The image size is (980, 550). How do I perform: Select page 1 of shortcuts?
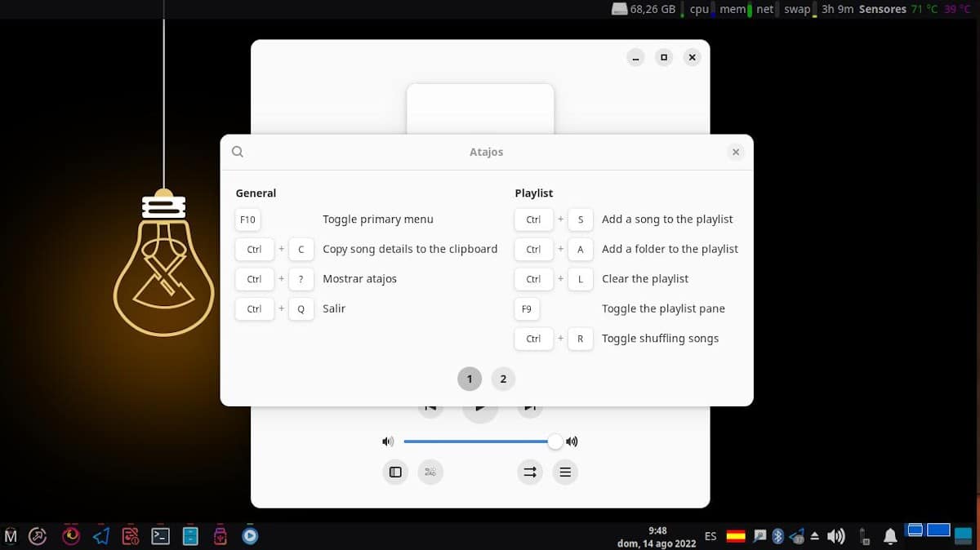(x=469, y=379)
